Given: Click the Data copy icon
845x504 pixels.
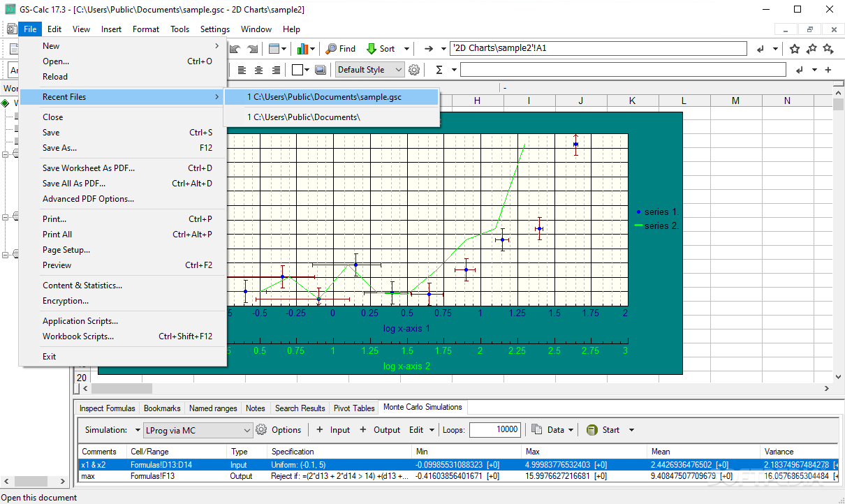Looking at the screenshot, I should [x=537, y=430].
